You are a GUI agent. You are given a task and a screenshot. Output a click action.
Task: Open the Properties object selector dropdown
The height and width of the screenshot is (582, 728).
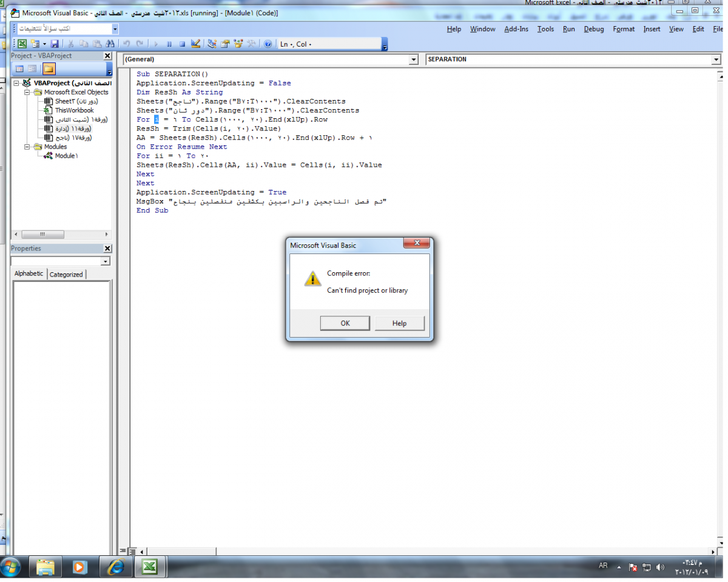pyautogui.click(x=106, y=261)
